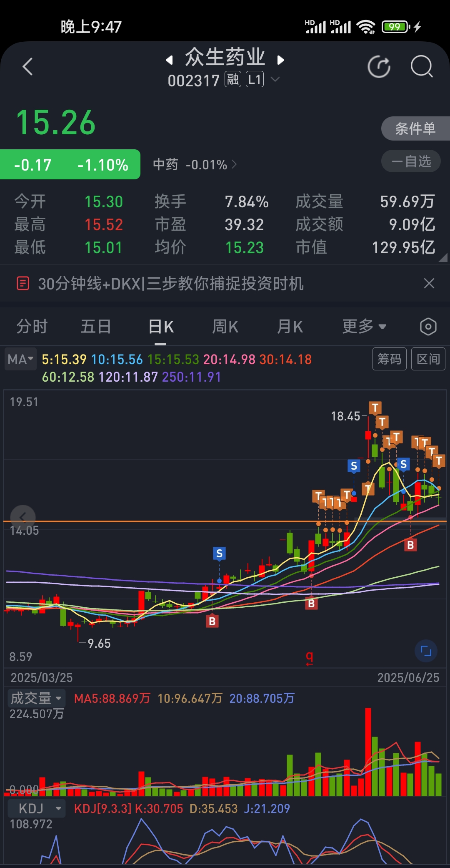Select the 日K tab
The image size is (450, 868).
(x=161, y=327)
